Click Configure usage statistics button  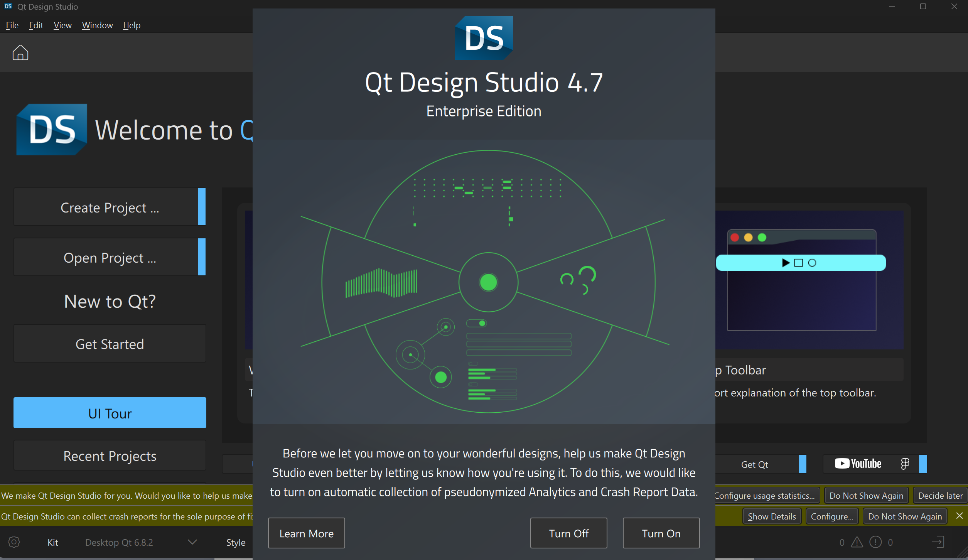click(767, 495)
